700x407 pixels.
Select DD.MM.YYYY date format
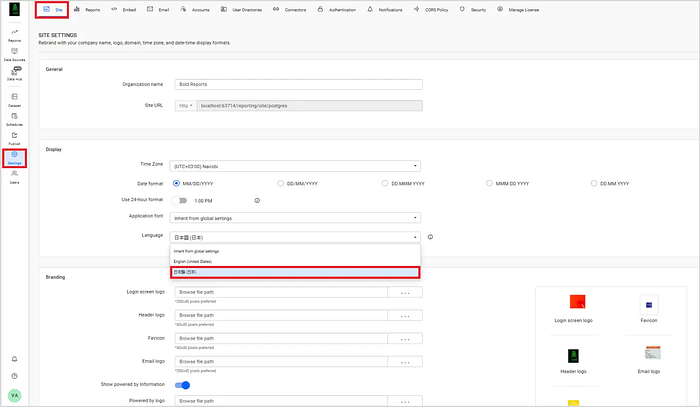[594, 183]
